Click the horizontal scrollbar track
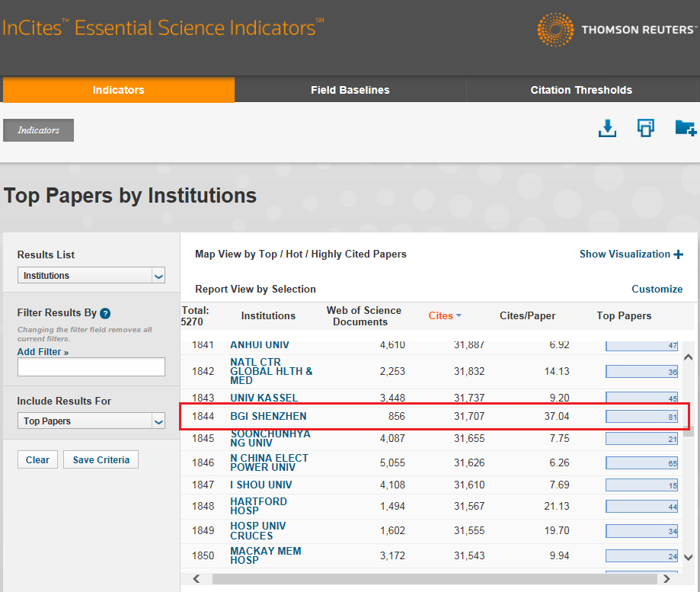 coord(434,578)
